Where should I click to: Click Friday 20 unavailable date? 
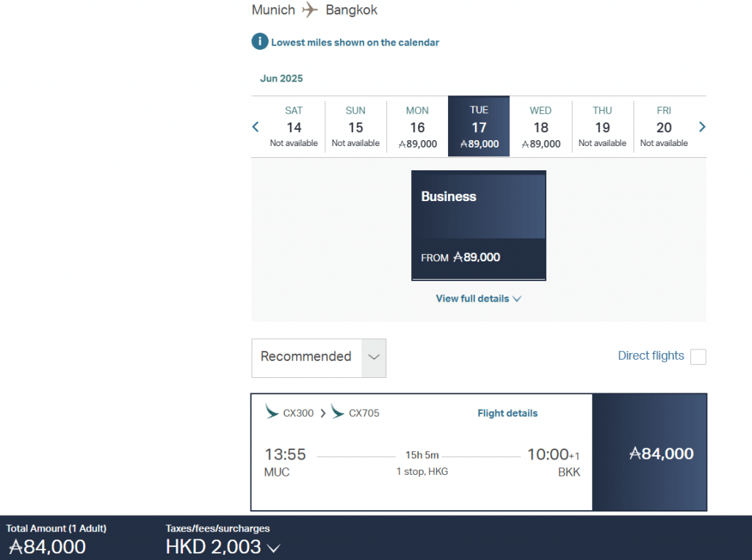coord(664,126)
